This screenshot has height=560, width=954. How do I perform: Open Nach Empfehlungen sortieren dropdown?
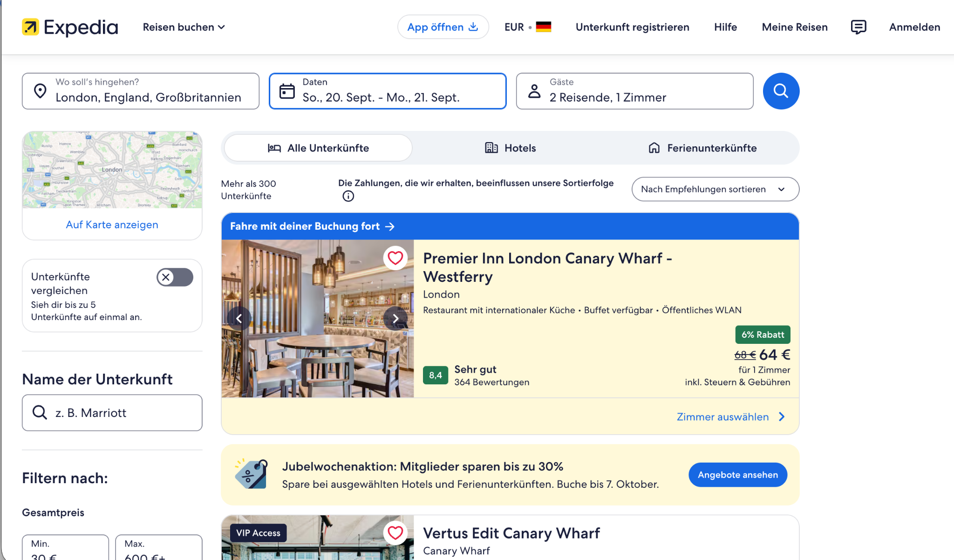coord(715,189)
